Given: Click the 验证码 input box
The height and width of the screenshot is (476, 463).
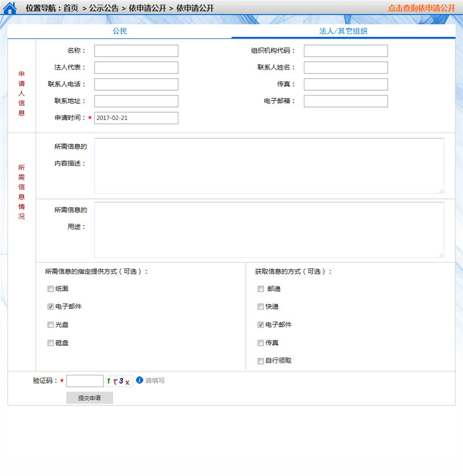Looking at the screenshot, I should coord(85,381).
